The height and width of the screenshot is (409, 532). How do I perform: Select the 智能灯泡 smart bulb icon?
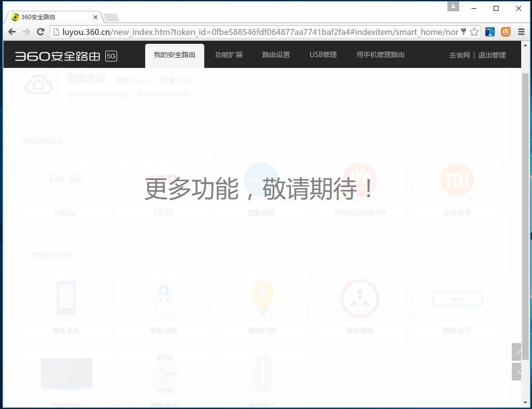(262, 298)
